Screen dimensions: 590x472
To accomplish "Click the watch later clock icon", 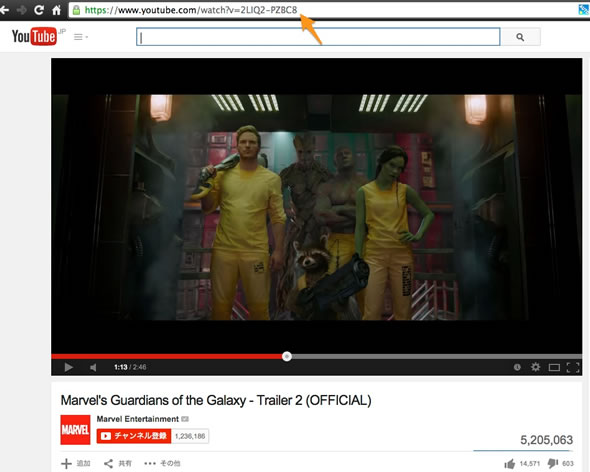I will click(517, 367).
